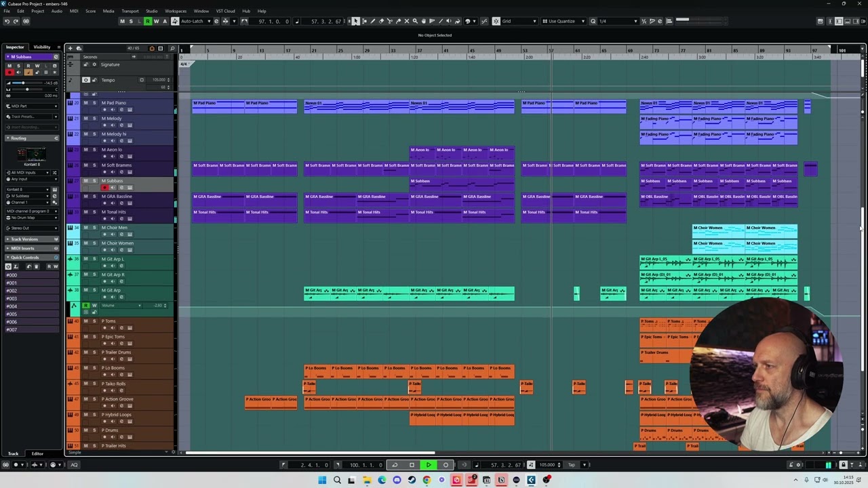The image size is (868, 488).
Task: Open Windows Start menu
Action: click(x=322, y=480)
